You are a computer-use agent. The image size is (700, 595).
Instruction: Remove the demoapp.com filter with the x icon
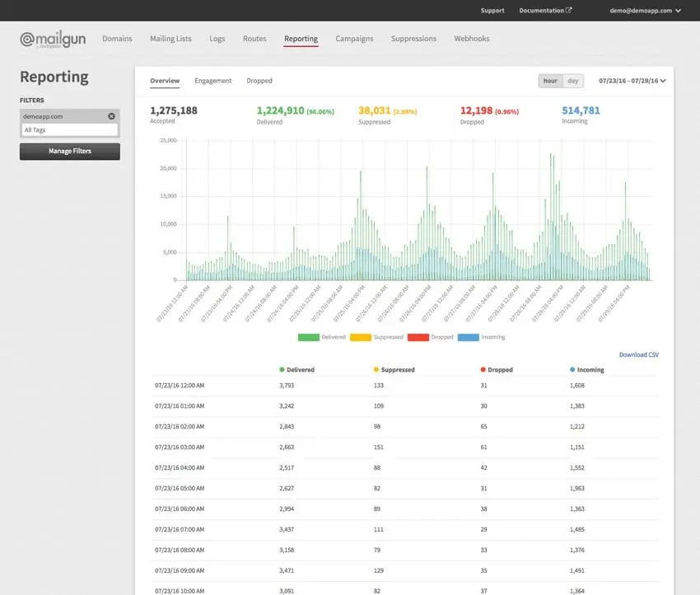[x=111, y=116]
